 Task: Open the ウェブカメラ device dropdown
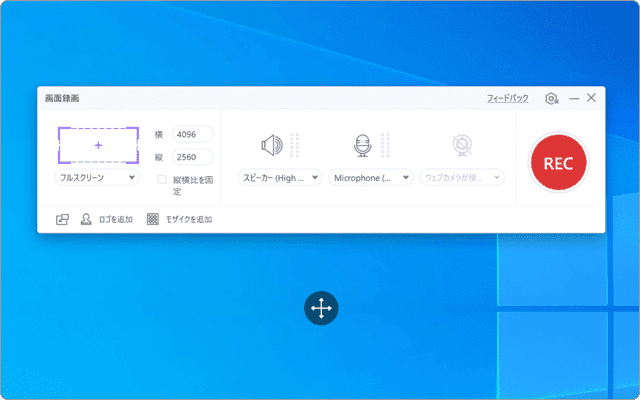pos(462,178)
